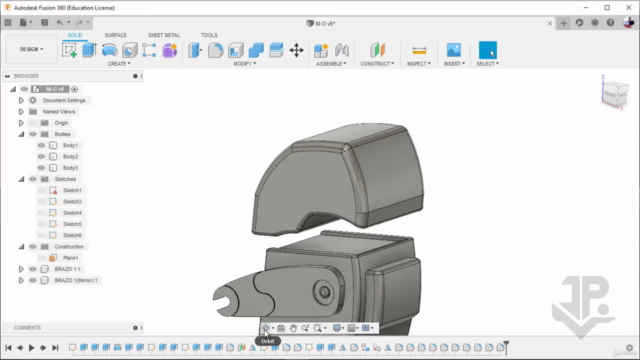Screen dimensions: 640x360
Task: Create a New Component
Action: (x=321, y=50)
